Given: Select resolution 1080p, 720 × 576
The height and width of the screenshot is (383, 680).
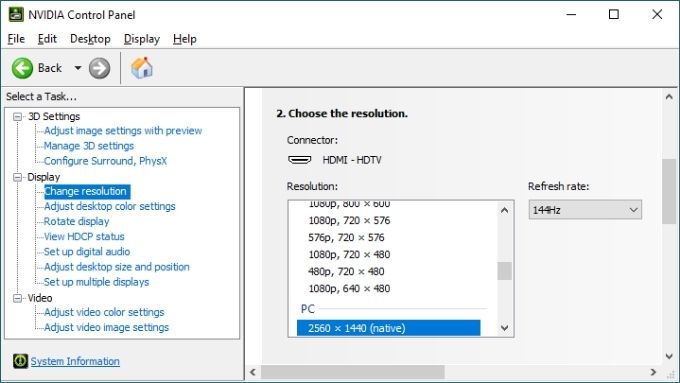Looking at the screenshot, I should [349, 220].
